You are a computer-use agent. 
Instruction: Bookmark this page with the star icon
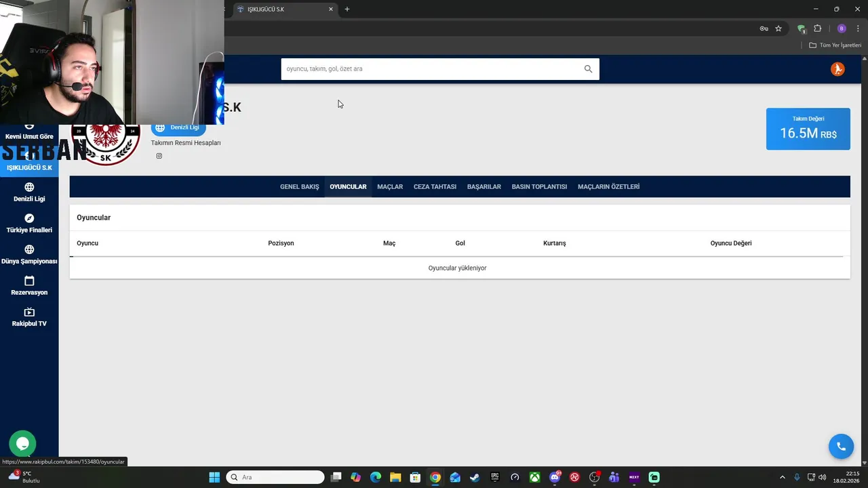click(x=778, y=28)
